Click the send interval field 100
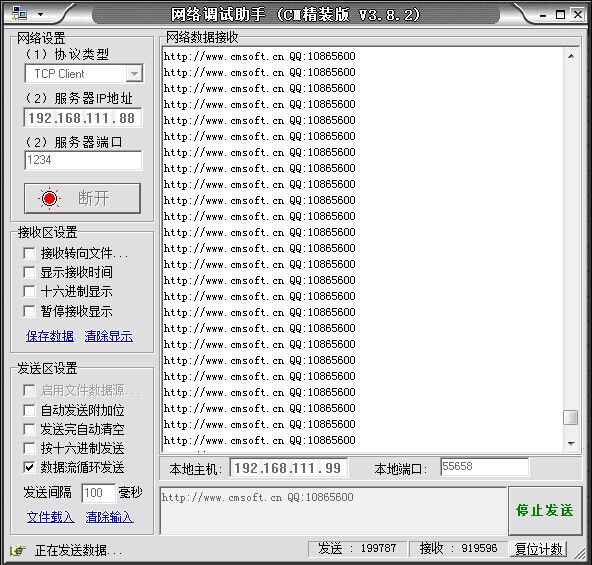Image resolution: width=592 pixels, height=565 pixels. coord(98,493)
